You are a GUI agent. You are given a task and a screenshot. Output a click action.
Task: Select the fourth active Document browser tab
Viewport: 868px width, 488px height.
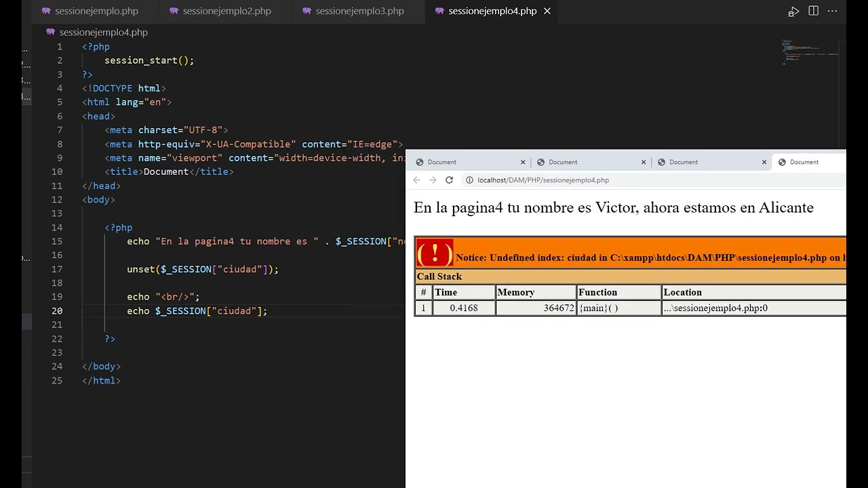click(810, 162)
